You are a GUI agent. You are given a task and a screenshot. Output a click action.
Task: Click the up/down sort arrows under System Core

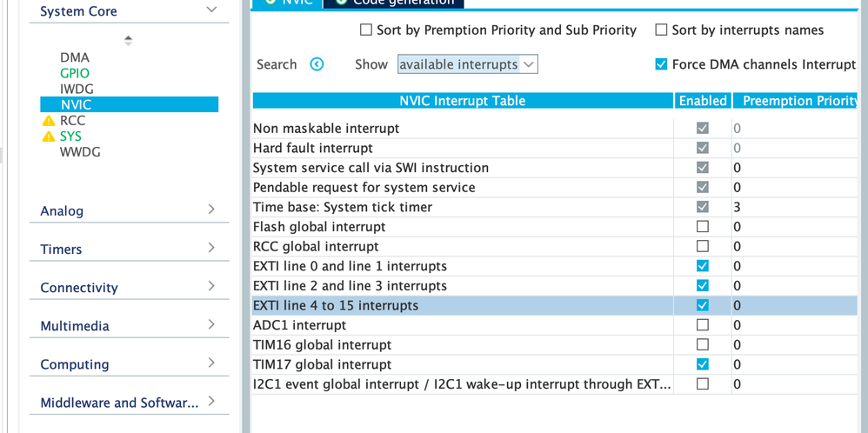coord(129,40)
